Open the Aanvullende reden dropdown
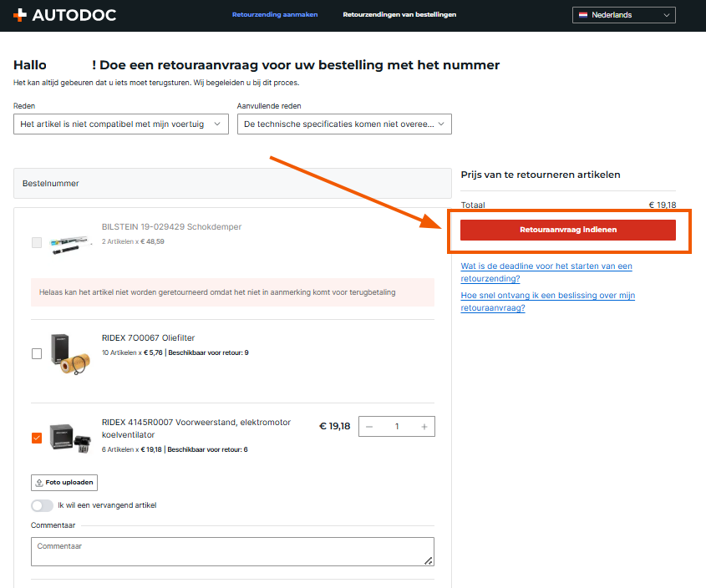This screenshot has width=706, height=588. click(344, 124)
